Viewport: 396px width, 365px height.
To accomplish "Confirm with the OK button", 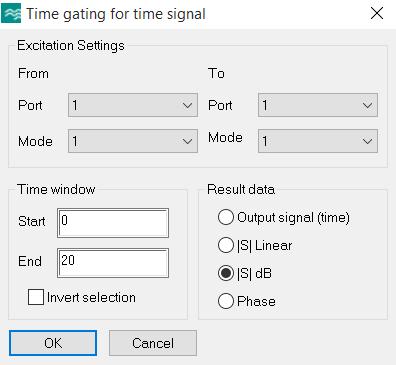I will (53, 343).
